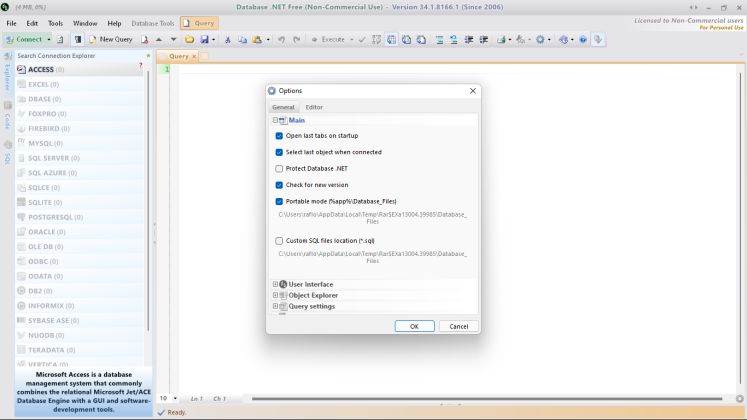Select SQL SERVER (0) in connection list
Image resolution: width=747 pixels, height=420 pixels.
79,158
